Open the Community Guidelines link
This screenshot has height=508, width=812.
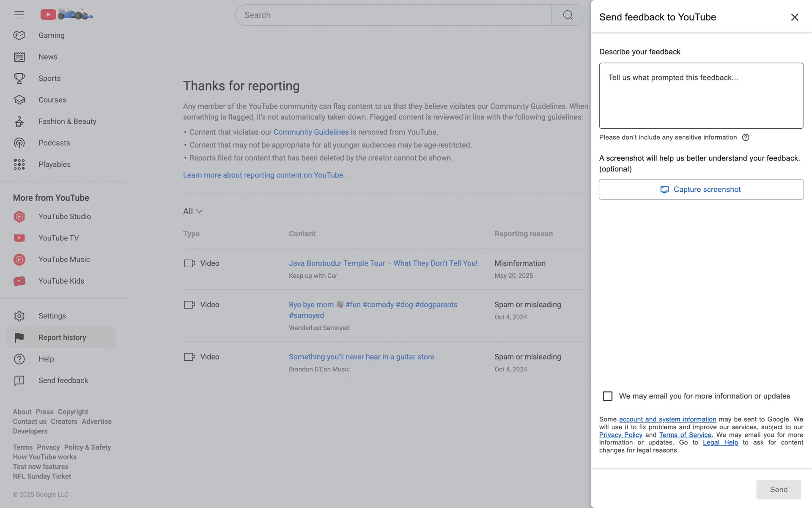coord(311,132)
